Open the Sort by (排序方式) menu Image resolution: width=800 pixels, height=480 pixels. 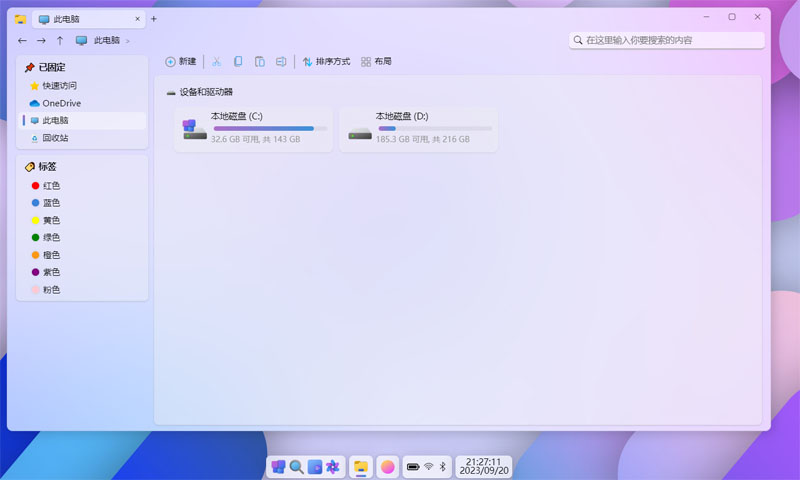(x=327, y=62)
